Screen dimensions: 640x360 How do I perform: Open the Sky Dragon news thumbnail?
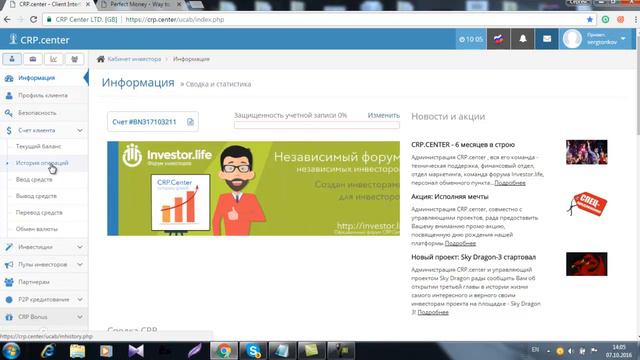pos(587,264)
